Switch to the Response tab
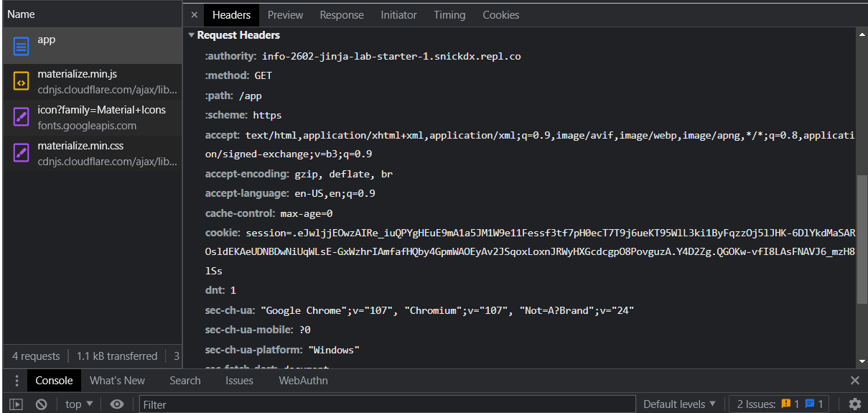The image size is (868, 413). click(342, 15)
